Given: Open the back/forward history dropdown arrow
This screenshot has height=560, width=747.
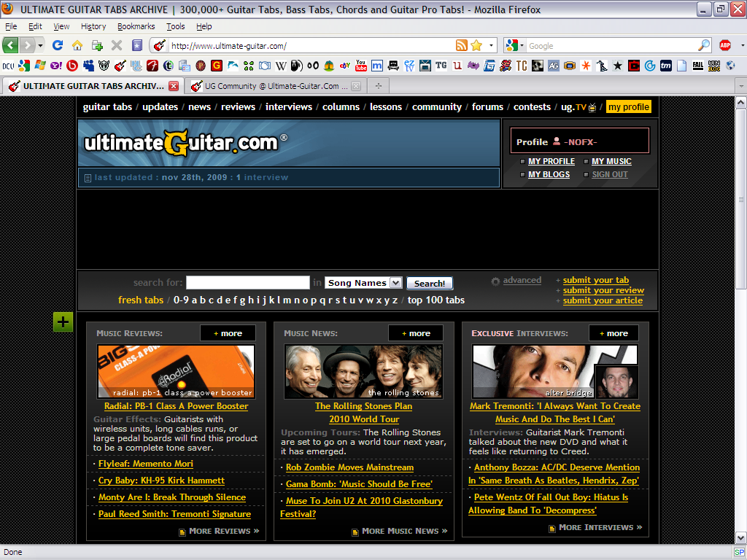Looking at the screenshot, I should pos(41,46).
